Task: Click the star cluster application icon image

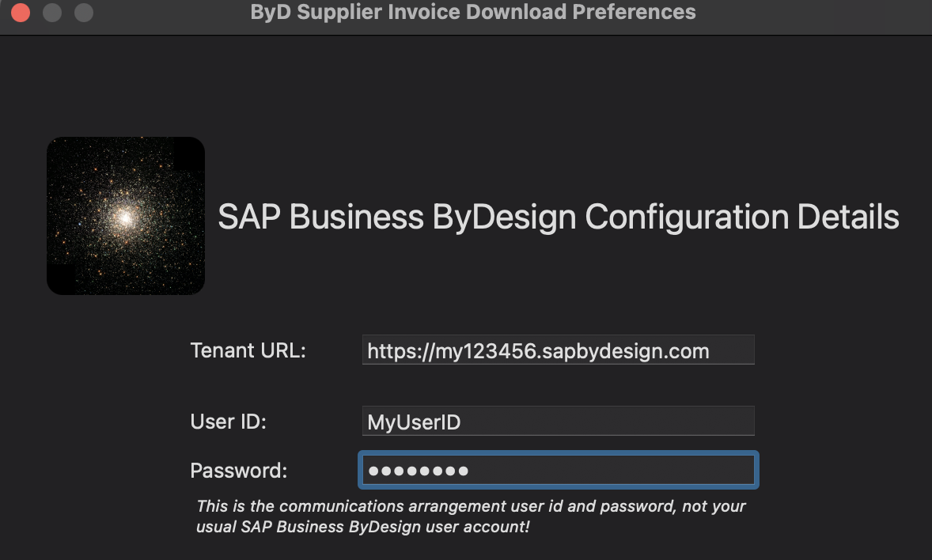Action: 125,215
